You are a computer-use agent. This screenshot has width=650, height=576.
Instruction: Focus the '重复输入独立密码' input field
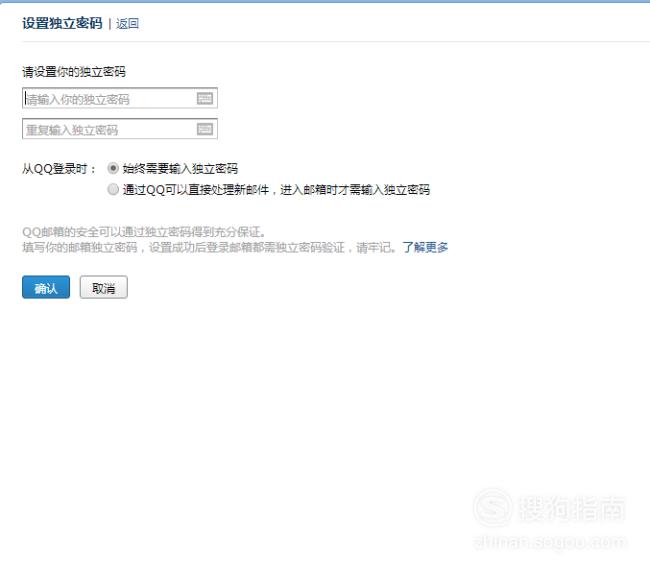tap(120, 129)
